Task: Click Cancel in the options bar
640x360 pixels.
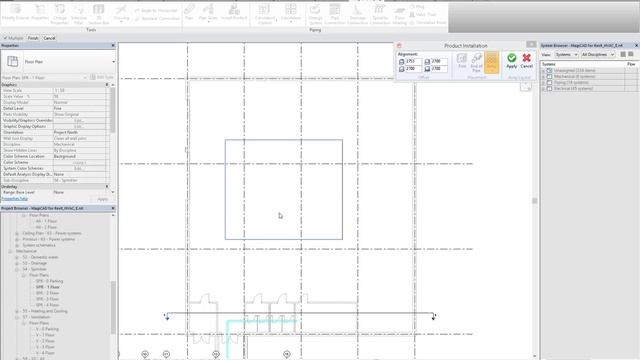Action: (x=49, y=38)
